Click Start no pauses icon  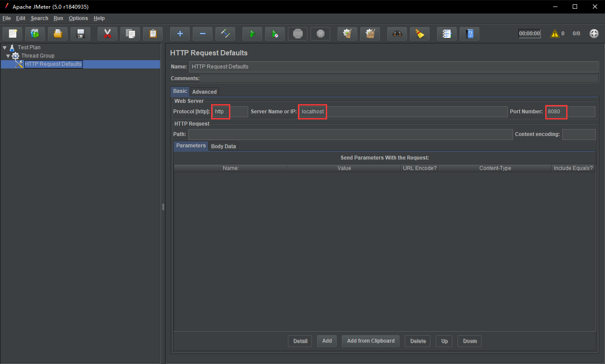click(x=275, y=34)
